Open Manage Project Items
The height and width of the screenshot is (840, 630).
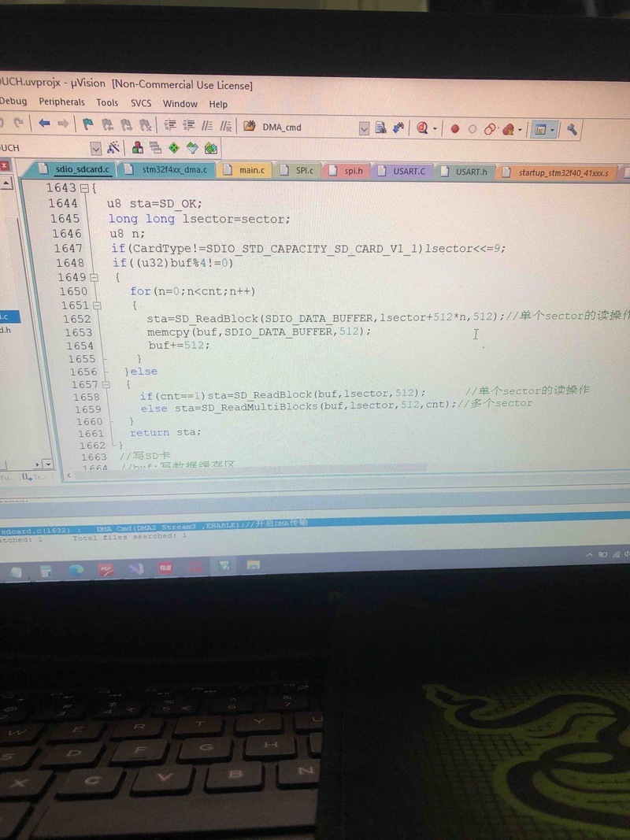click(138, 148)
